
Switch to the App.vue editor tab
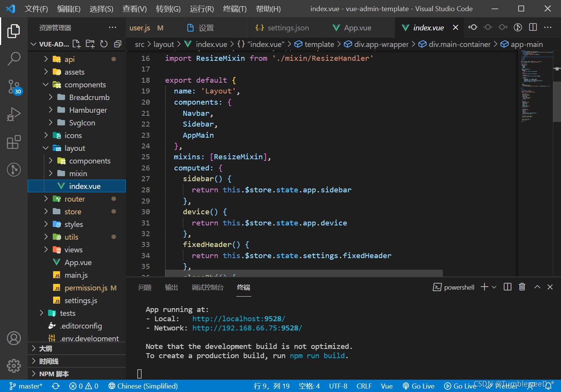click(357, 28)
